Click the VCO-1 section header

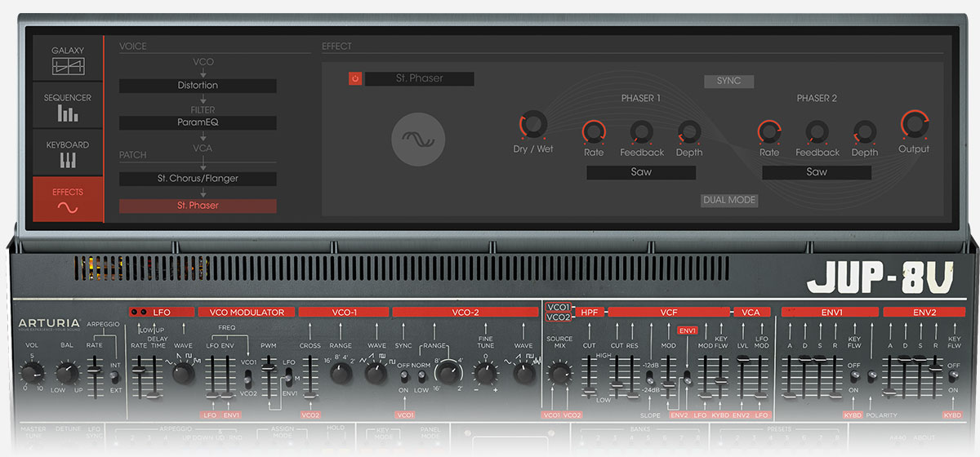click(x=344, y=312)
